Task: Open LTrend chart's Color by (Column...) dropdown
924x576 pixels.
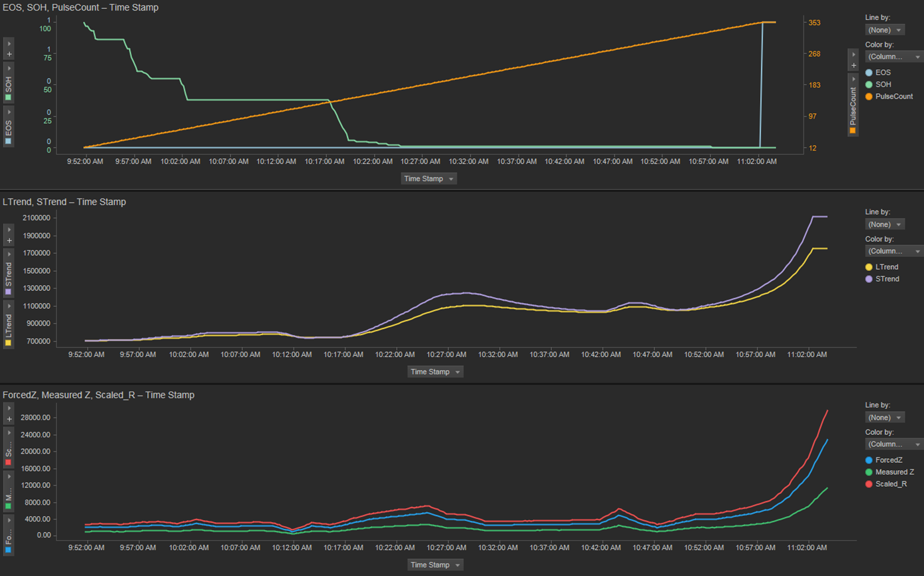Action: (x=894, y=251)
